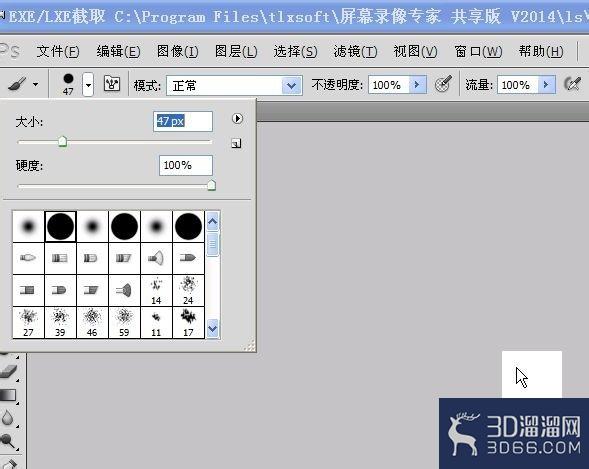Image resolution: width=589 pixels, height=469 pixels.
Task: Select the spatter brush labeled 46
Action: [x=92, y=323]
